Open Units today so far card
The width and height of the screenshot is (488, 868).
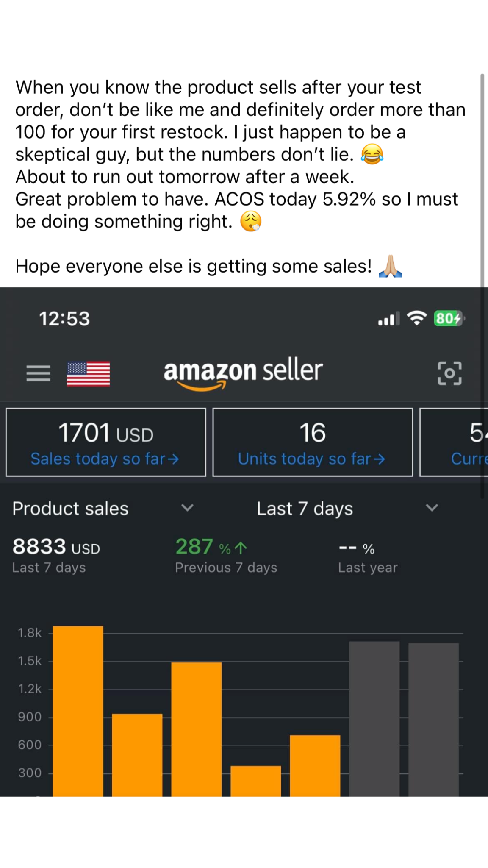pos(313,442)
